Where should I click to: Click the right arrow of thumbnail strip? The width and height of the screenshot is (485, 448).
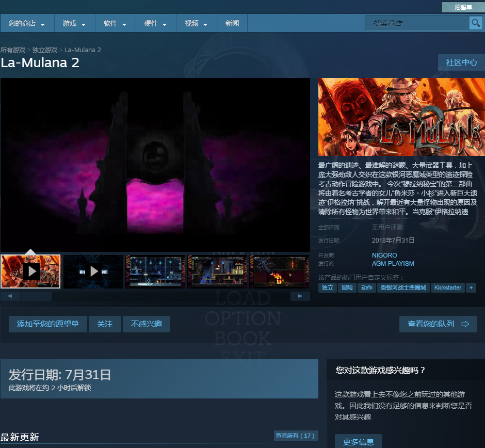300,296
